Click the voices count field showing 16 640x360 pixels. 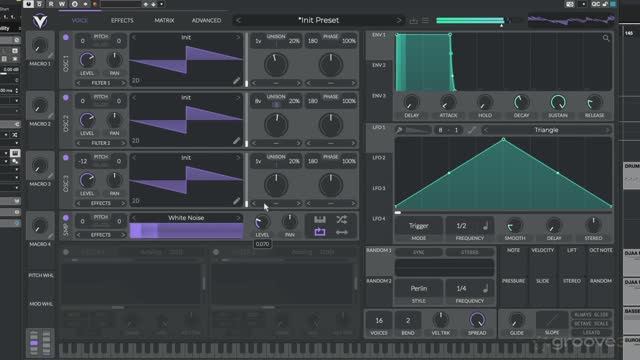pos(379,320)
